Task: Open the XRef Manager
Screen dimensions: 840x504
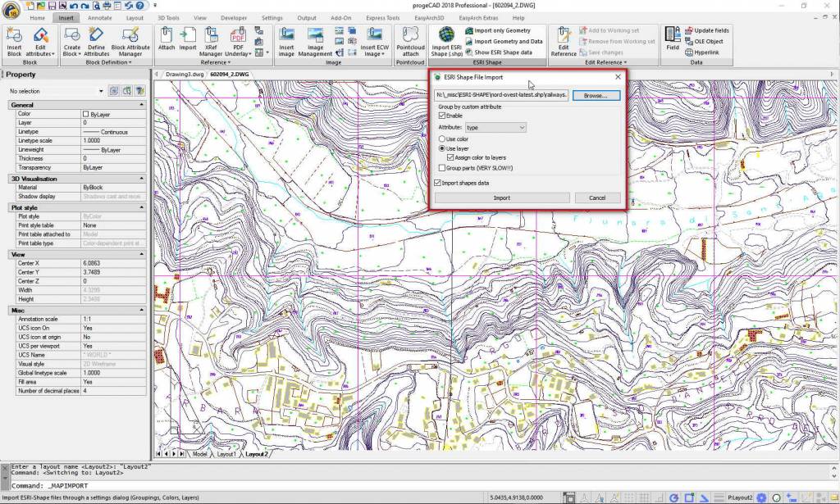Action: coord(211,41)
